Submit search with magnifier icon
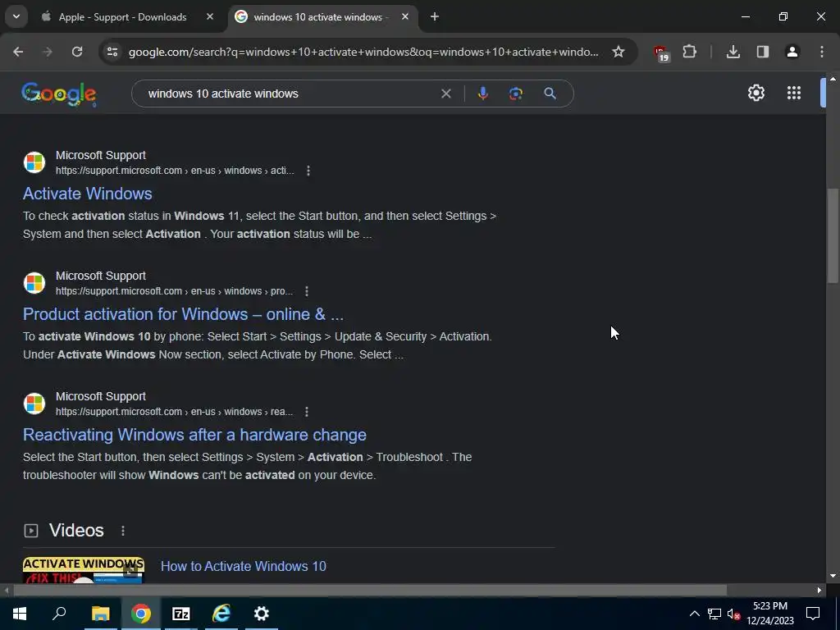This screenshot has width=840, height=630. [x=550, y=94]
